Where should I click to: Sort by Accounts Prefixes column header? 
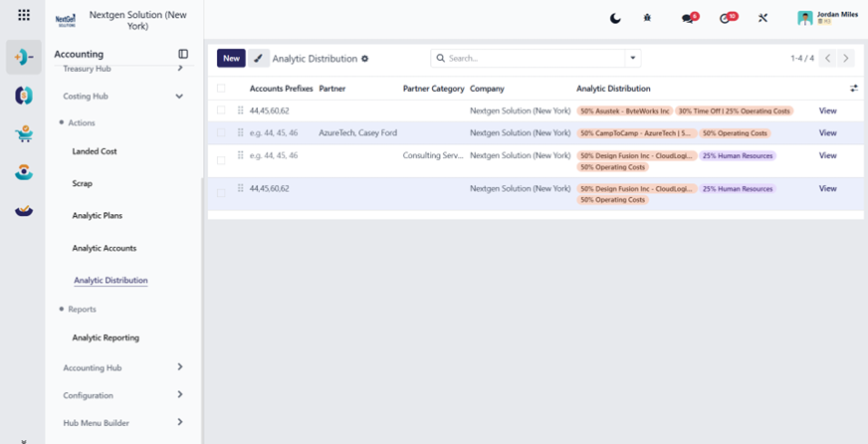pyautogui.click(x=282, y=89)
